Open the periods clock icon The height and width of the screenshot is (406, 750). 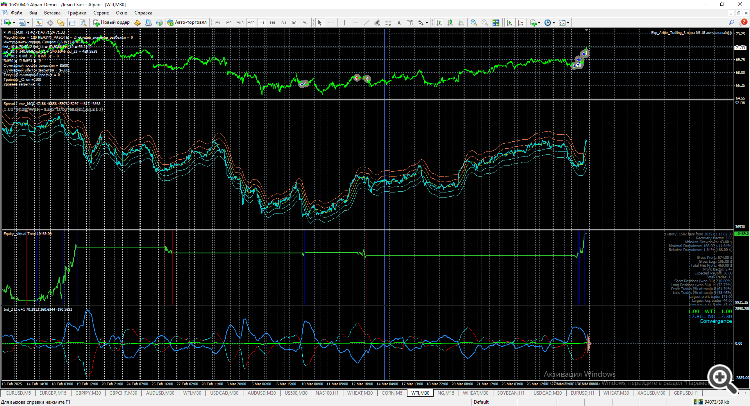click(x=548, y=22)
